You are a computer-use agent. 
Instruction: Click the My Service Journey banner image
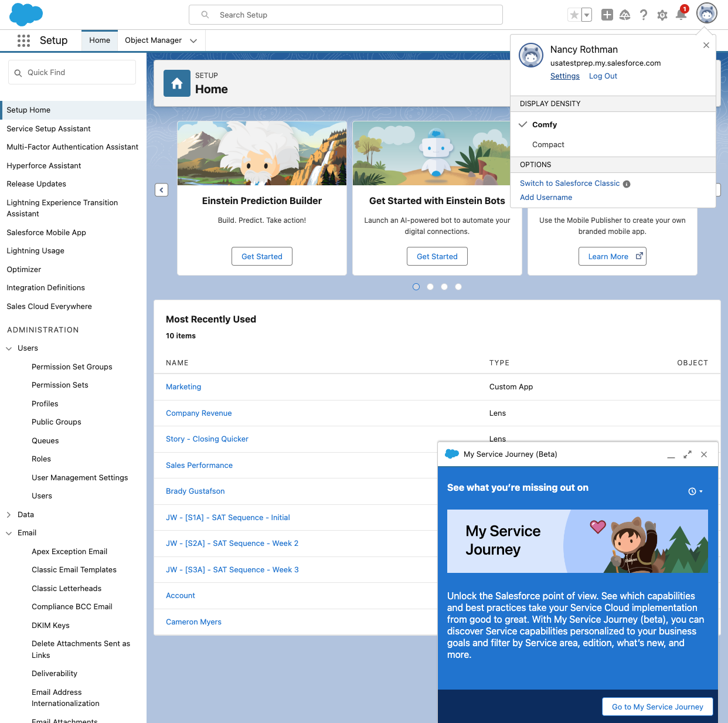click(577, 541)
